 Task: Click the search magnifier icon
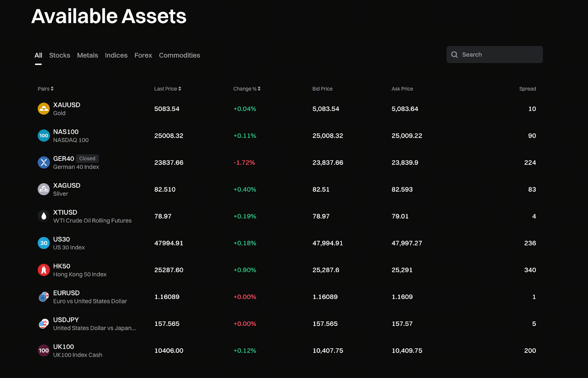tap(455, 55)
